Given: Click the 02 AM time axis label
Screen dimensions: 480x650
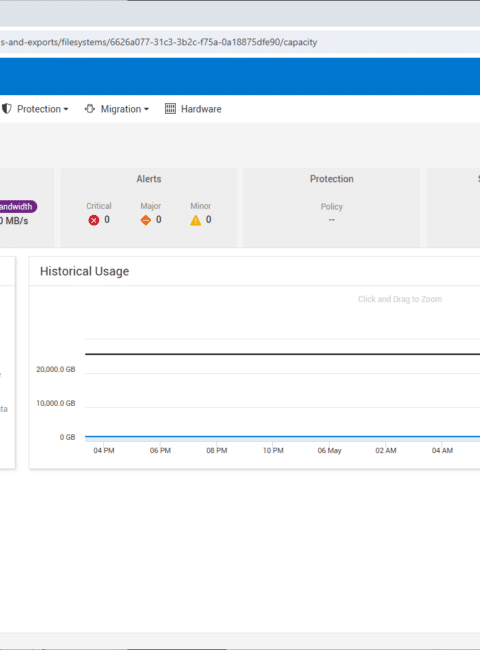Looking at the screenshot, I should tap(386, 450).
